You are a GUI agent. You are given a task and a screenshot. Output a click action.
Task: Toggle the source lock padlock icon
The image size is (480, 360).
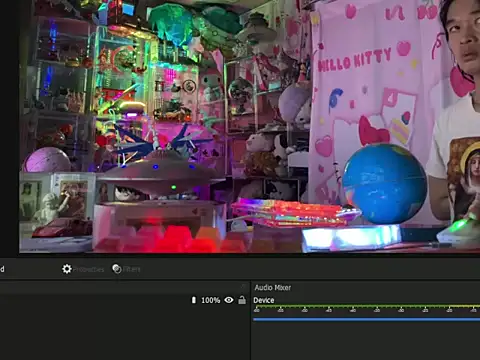tap(242, 300)
